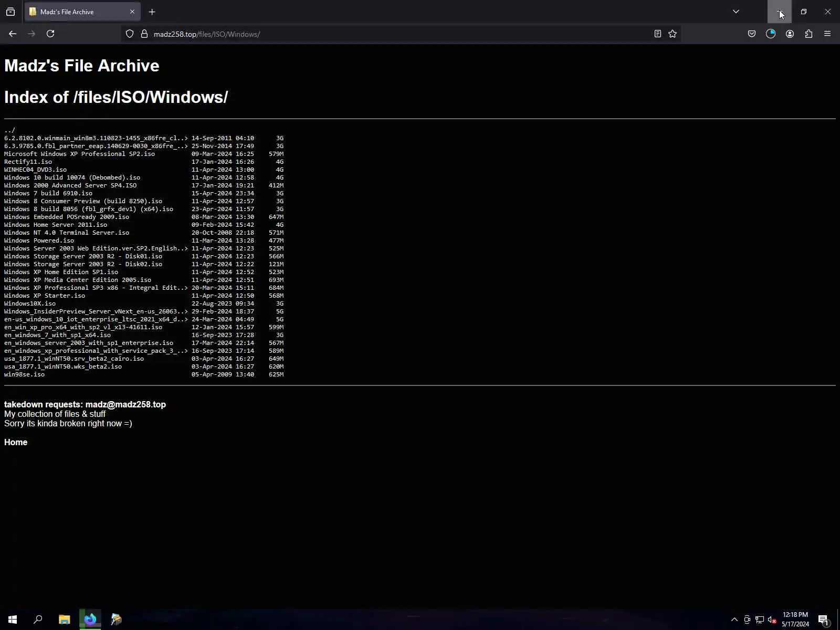The width and height of the screenshot is (840, 630).
Task: Download WINHEC04_DVD3.iso
Action: coord(35,170)
